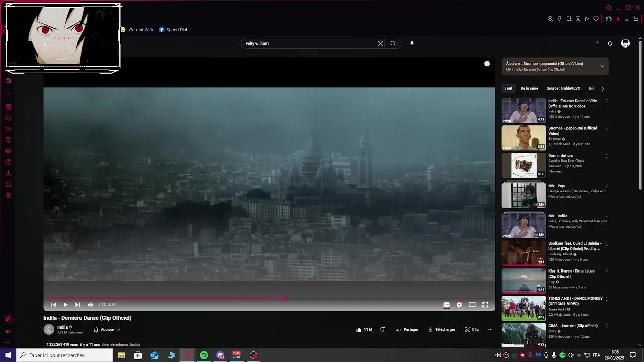Open video player settings gear
This screenshot has width=644, height=362.
coord(459,305)
